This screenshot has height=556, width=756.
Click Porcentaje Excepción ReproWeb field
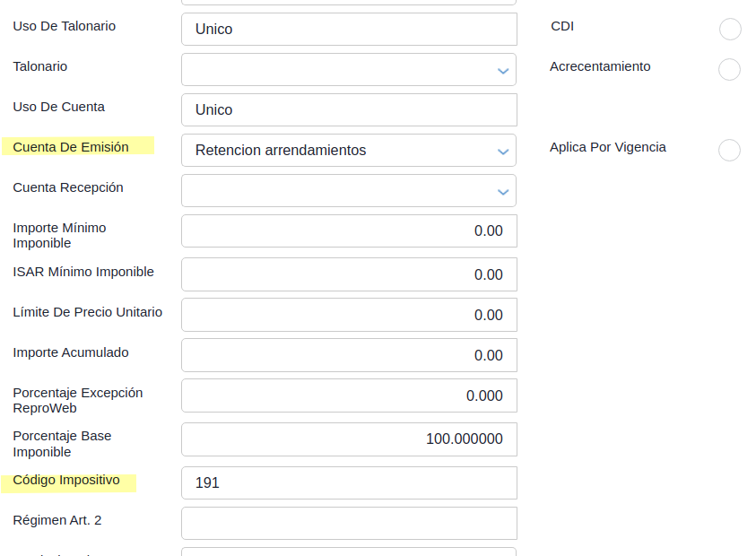pos(349,395)
